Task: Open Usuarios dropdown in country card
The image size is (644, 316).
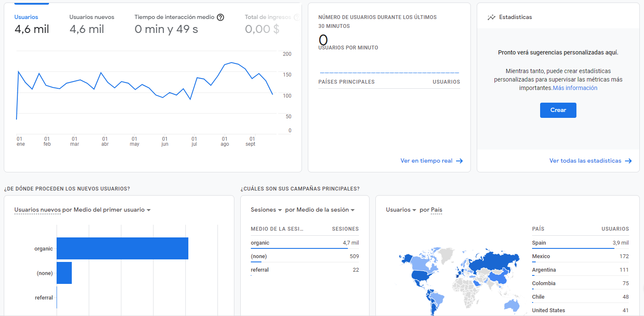Action: click(x=401, y=210)
